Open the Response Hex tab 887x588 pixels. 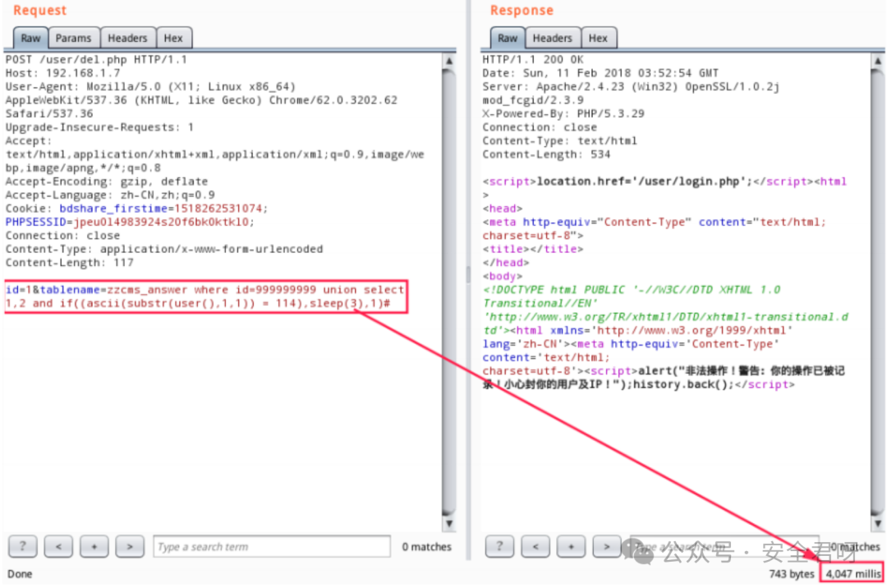(598, 38)
